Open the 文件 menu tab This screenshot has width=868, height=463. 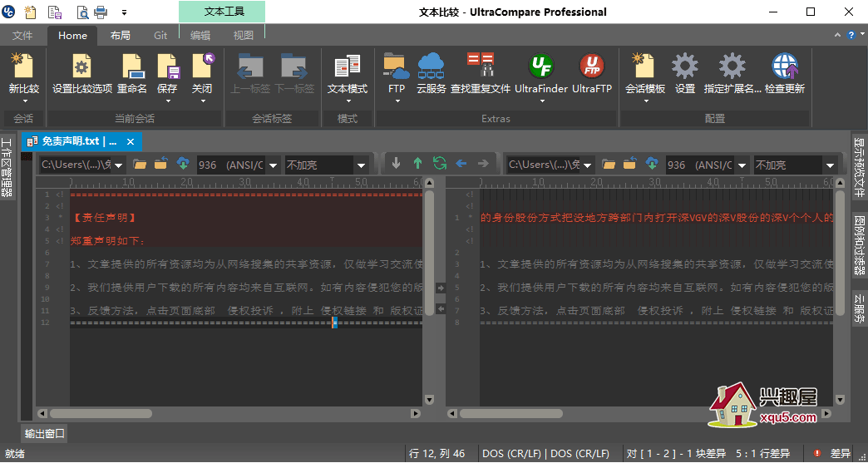(22, 36)
